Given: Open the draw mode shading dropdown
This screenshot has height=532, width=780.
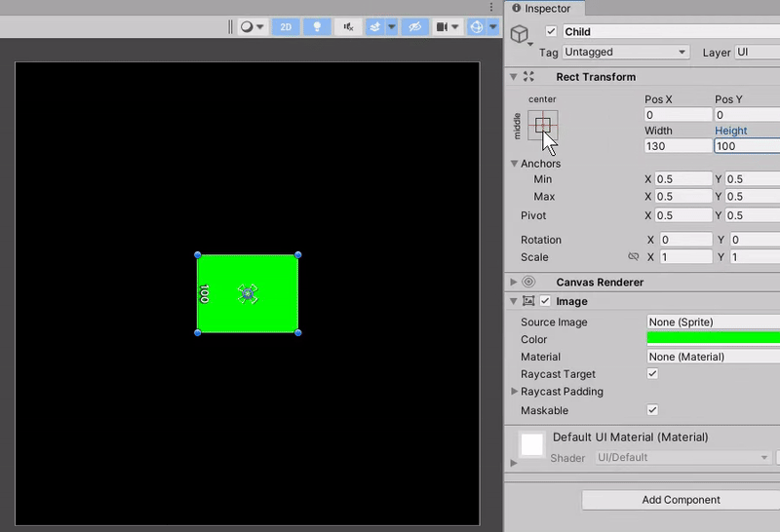Looking at the screenshot, I should point(253,27).
